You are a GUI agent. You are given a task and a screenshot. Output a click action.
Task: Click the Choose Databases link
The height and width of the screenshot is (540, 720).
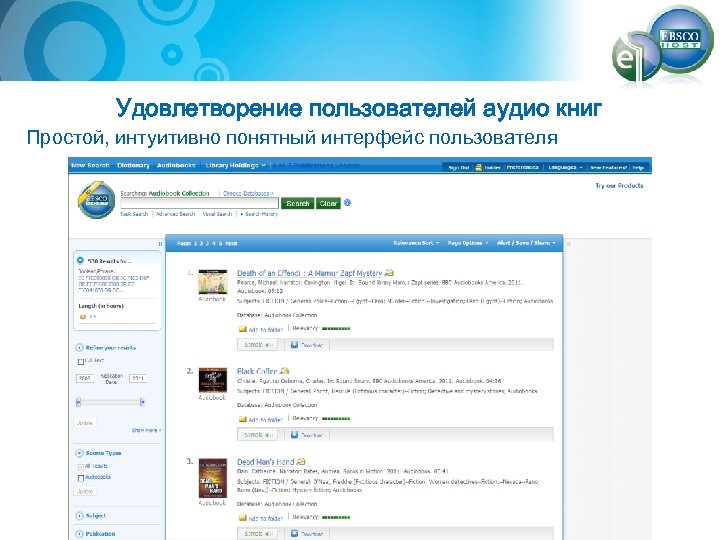tap(248, 193)
